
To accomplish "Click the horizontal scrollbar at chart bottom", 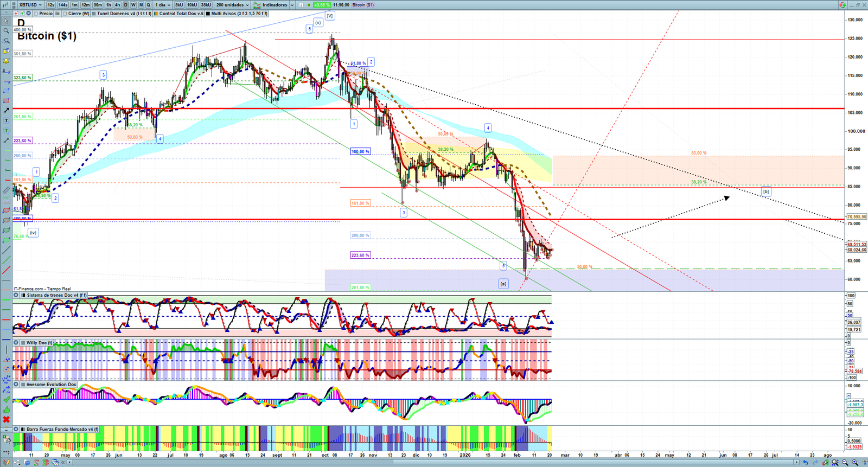I will [434, 463].
